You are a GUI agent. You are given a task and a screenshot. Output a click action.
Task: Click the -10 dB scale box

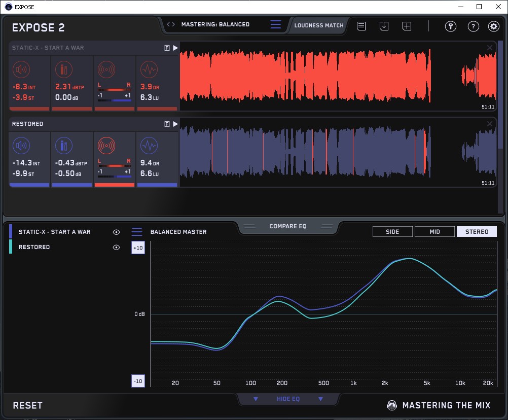click(138, 381)
